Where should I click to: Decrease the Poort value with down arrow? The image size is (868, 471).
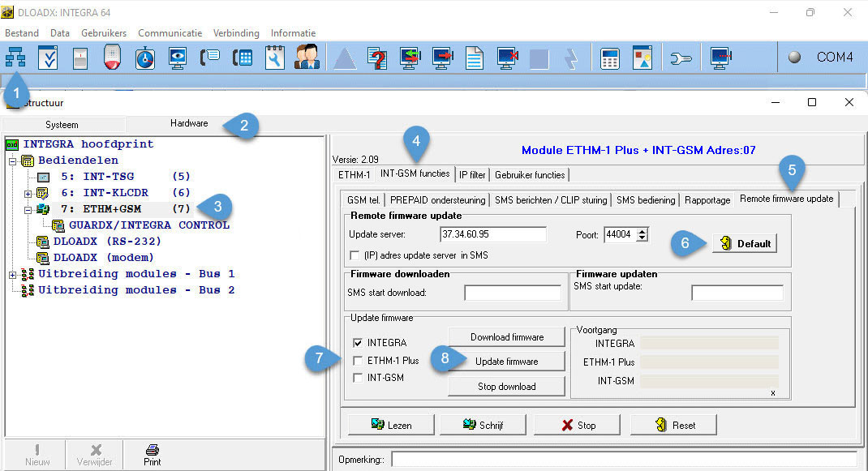click(642, 238)
